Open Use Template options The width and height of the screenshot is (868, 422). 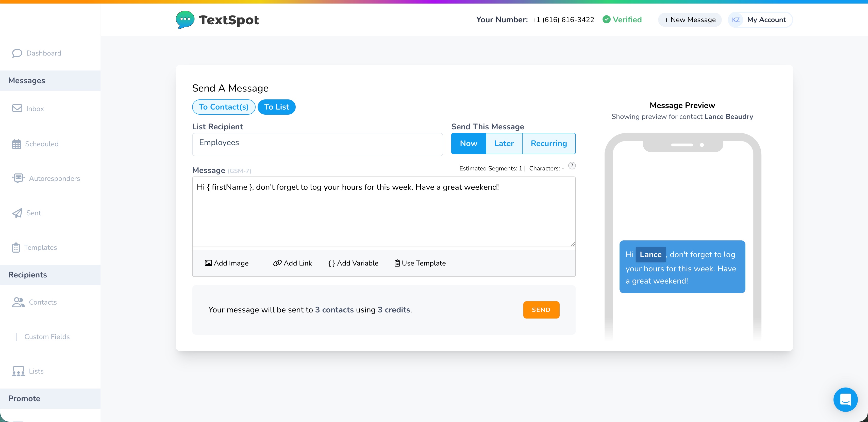(420, 263)
